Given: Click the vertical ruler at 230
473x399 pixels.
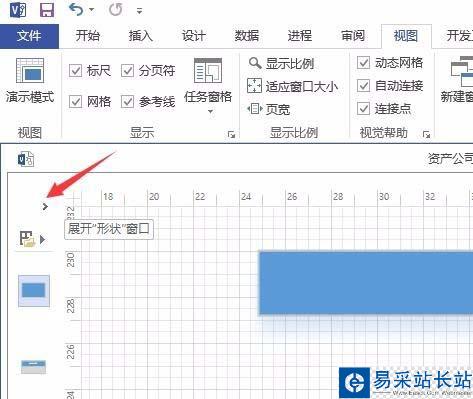Looking at the screenshot, I should click(x=70, y=260).
